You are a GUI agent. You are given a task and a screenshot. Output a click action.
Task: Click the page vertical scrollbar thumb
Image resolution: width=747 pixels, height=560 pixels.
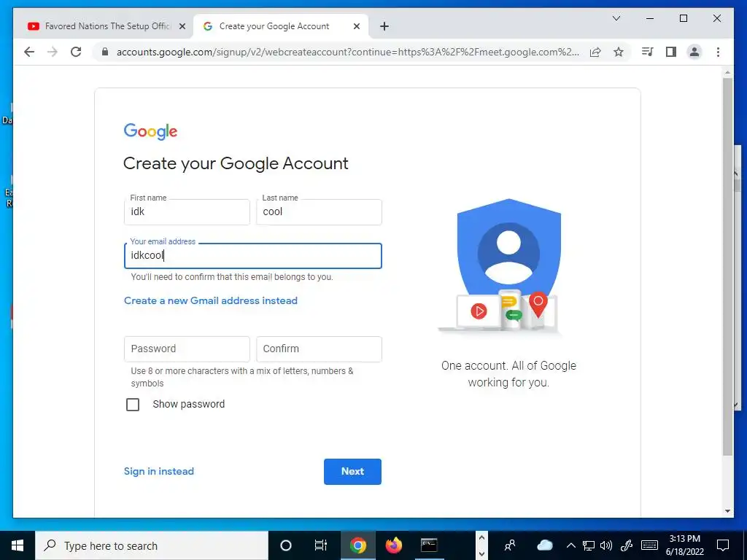(727, 267)
